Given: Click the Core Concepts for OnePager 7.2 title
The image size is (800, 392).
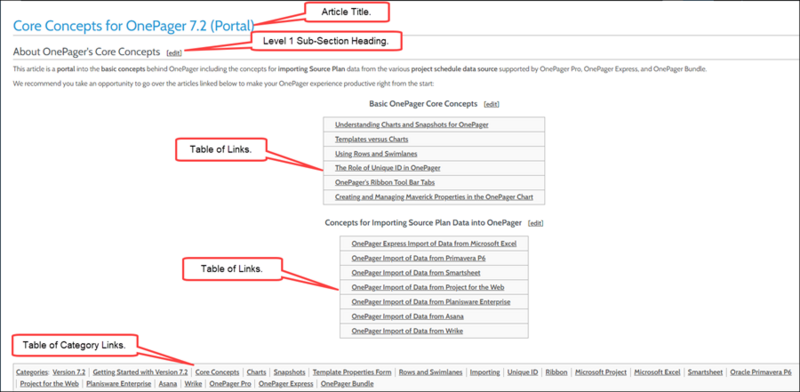Looking at the screenshot, I should coord(134,26).
